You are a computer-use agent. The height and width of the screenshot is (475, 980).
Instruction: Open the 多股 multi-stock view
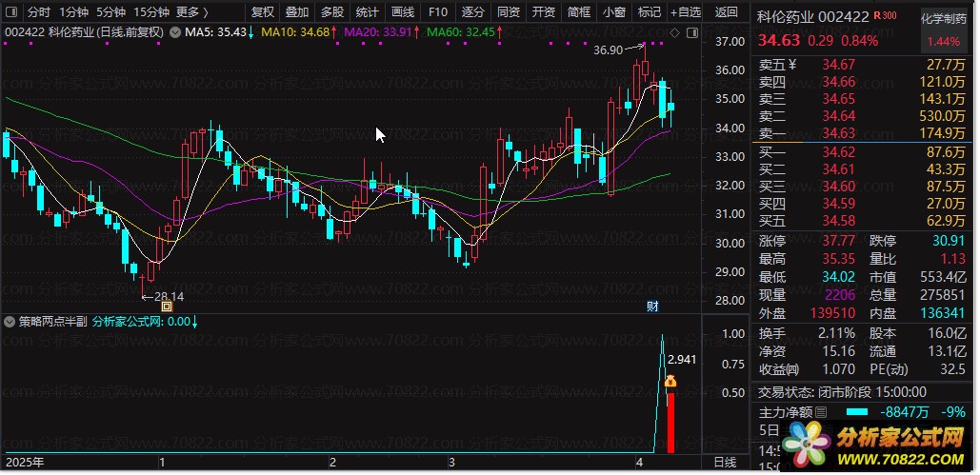coord(331,11)
